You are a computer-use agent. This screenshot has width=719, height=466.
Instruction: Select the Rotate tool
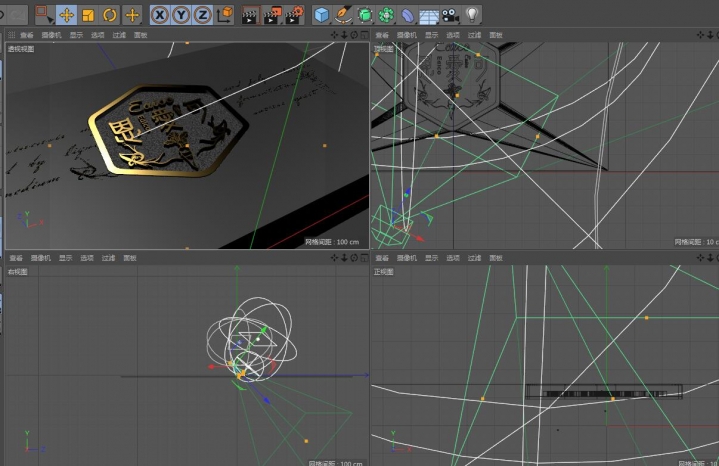110,15
